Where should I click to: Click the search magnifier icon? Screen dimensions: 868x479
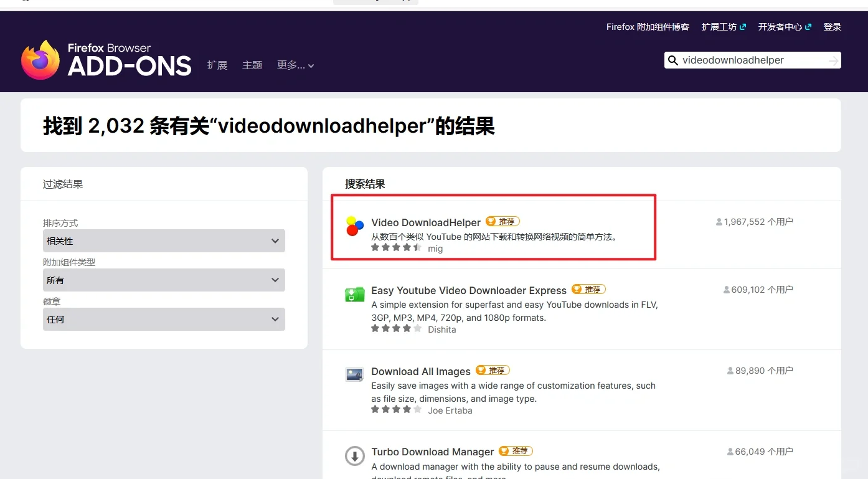pos(672,60)
